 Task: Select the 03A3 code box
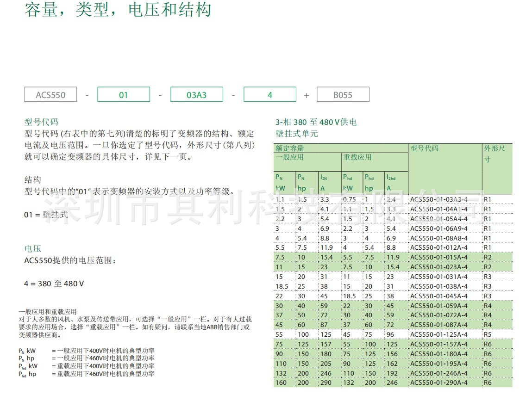[x=197, y=94]
